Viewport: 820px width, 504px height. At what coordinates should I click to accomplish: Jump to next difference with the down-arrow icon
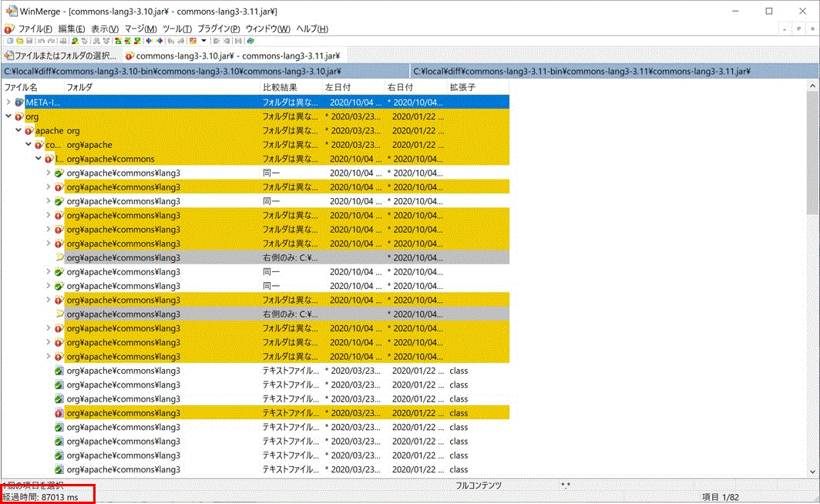point(75,41)
